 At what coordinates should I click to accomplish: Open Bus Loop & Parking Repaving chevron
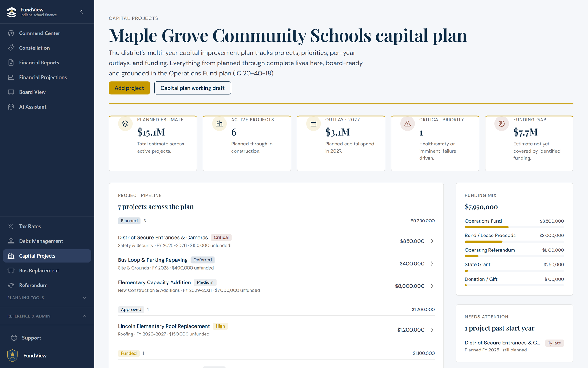pyautogui.click(x=432, y=263)
